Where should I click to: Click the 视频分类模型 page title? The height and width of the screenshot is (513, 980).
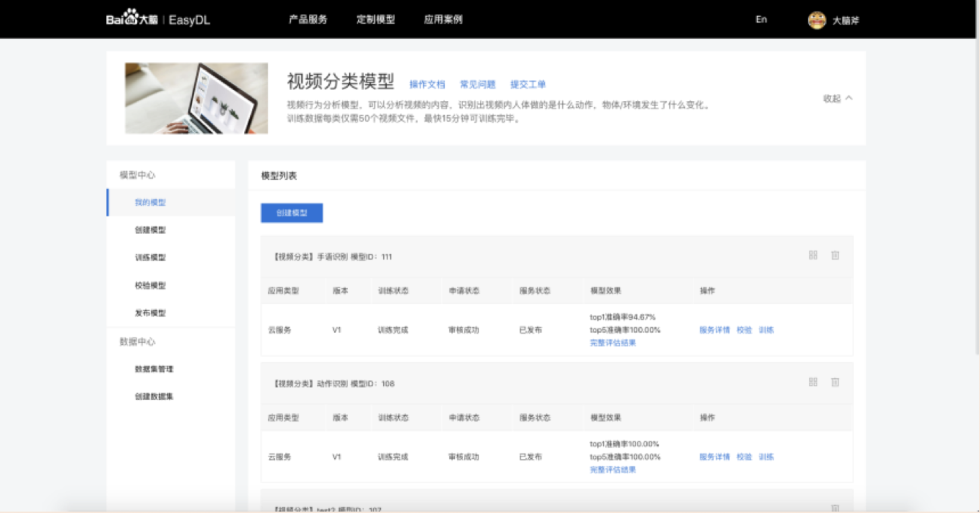click(340, 81)
